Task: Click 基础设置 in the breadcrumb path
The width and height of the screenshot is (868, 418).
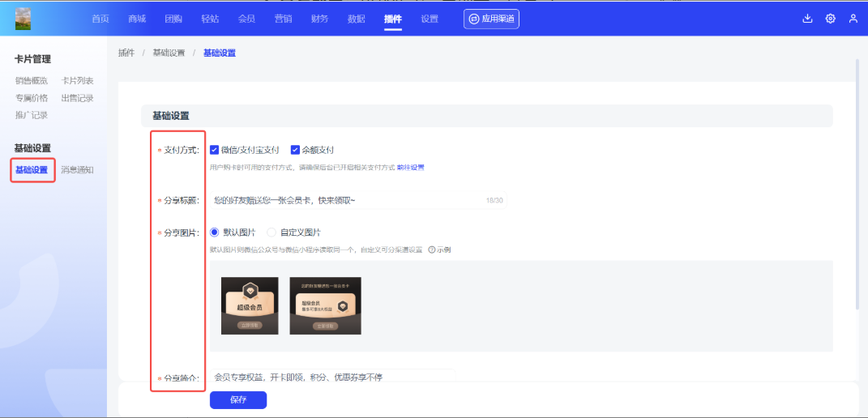Action: [x=169, y=53]
